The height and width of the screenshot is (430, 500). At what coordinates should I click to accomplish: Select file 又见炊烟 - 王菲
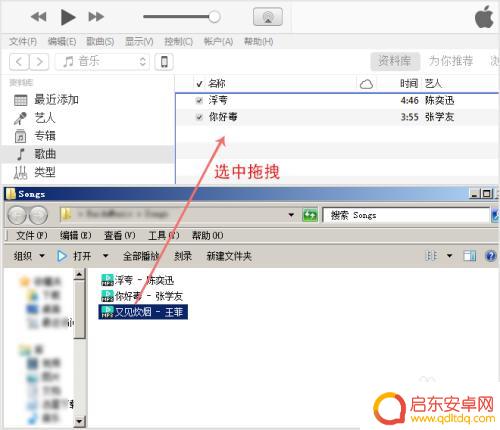(x=143, y=312)
